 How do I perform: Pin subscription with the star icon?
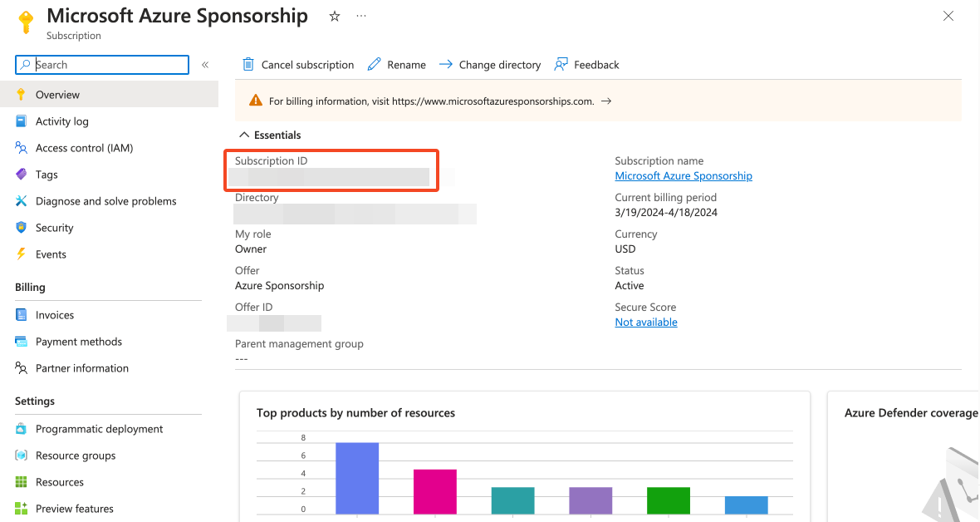tap(335, 17)
